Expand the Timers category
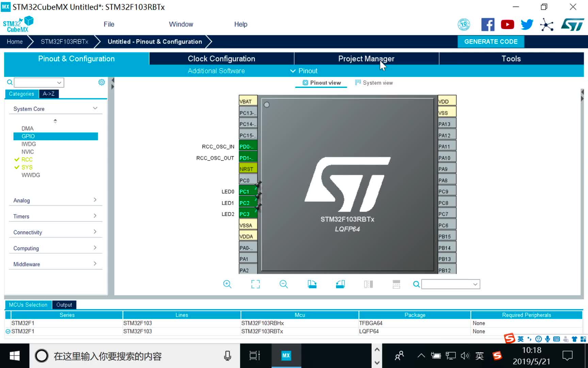The image size is (588, 368). (x=95, y=216)
